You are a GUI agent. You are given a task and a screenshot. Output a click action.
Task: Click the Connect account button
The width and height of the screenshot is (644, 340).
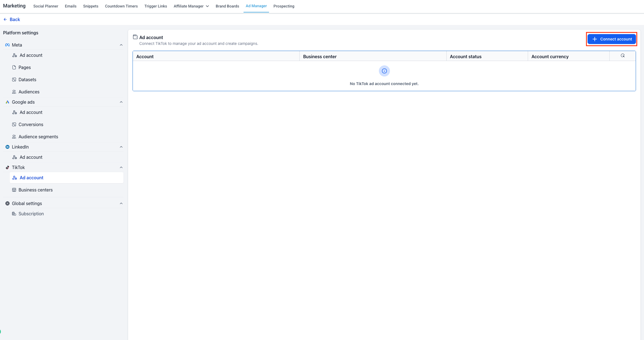pos(612,39)
